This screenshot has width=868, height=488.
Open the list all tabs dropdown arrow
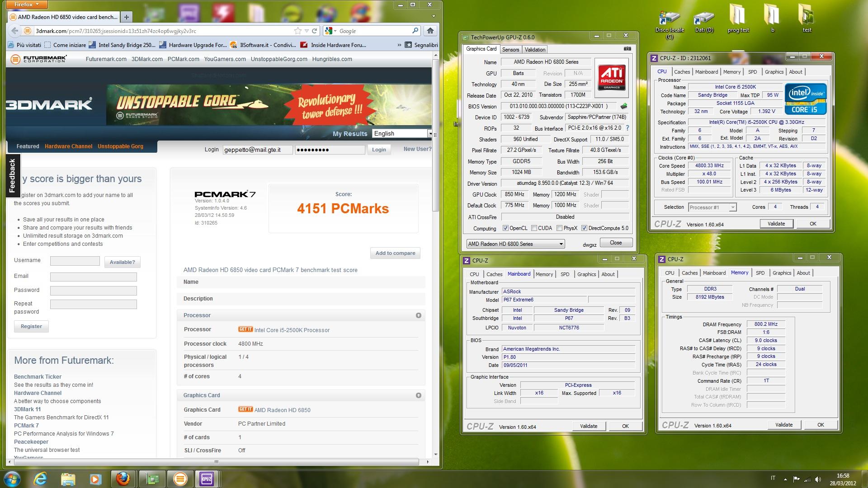tap(434, 16)
